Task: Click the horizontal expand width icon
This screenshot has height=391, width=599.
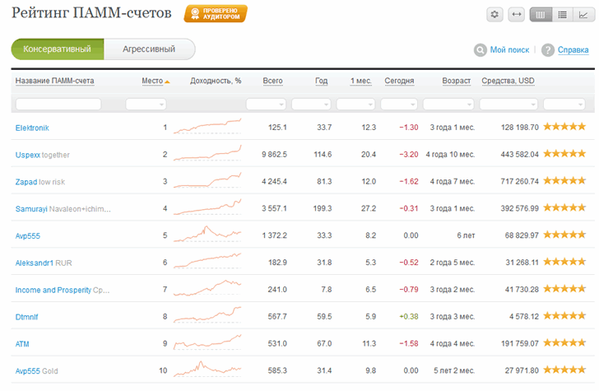Action: pos(516,15)
